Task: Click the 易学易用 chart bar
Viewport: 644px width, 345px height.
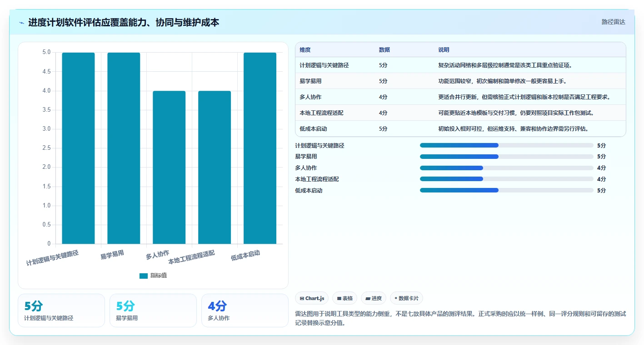Action: click(124, 148)
